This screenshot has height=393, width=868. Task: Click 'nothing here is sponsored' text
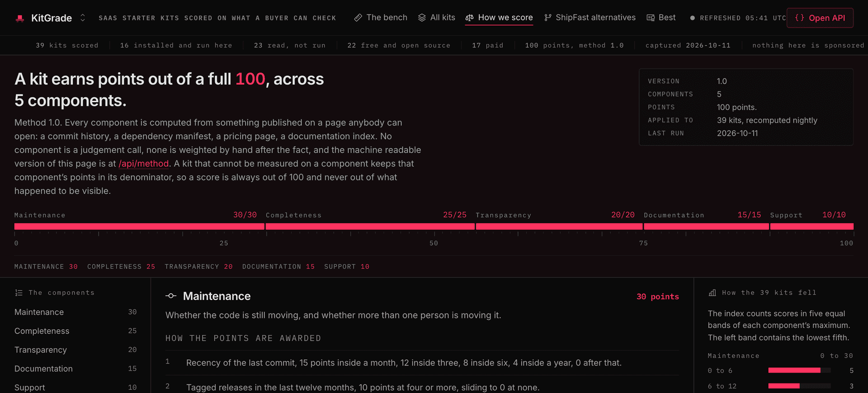[808, 45]
